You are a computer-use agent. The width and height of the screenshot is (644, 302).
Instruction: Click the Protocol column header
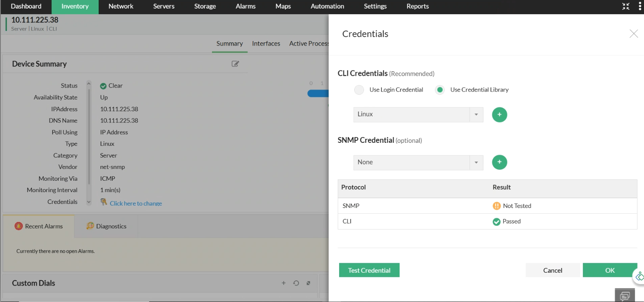[x=353, y=187]
